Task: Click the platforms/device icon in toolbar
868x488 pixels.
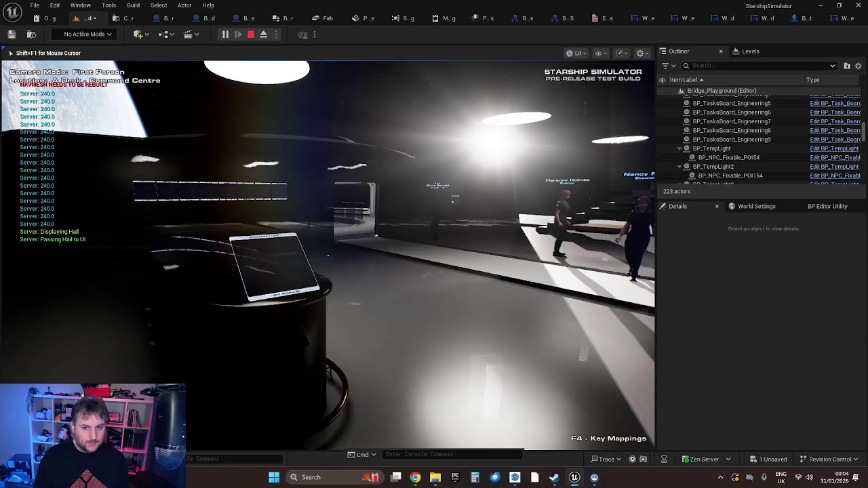Action: [x=303, y=35]
